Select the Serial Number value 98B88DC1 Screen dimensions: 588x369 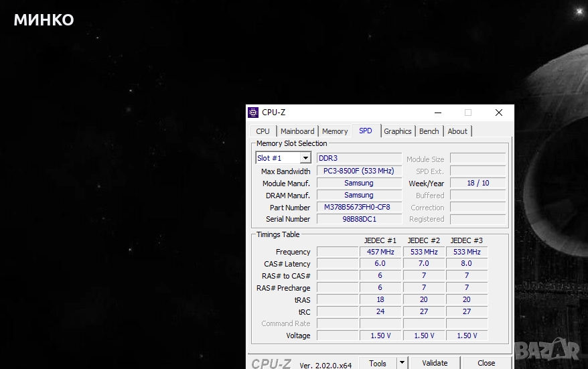(x=358, y=219)
